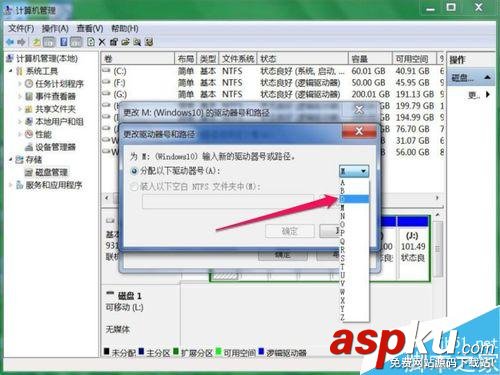Choose letter P in the drive list

point(354,233)
